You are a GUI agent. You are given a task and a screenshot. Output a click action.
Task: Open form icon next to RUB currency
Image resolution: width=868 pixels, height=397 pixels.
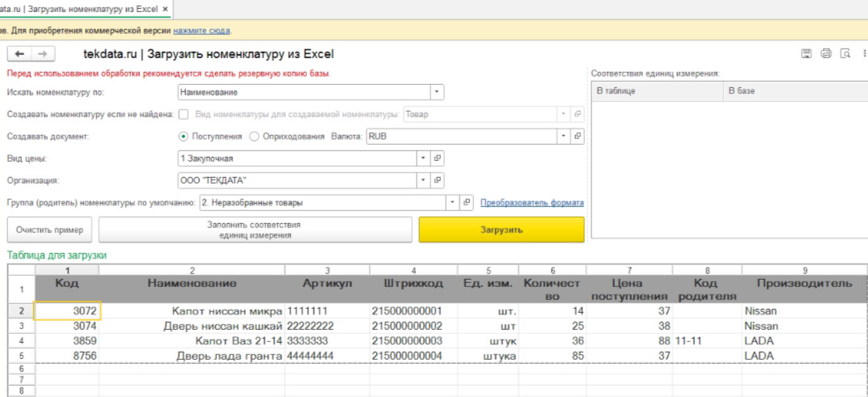coord(578,136)
